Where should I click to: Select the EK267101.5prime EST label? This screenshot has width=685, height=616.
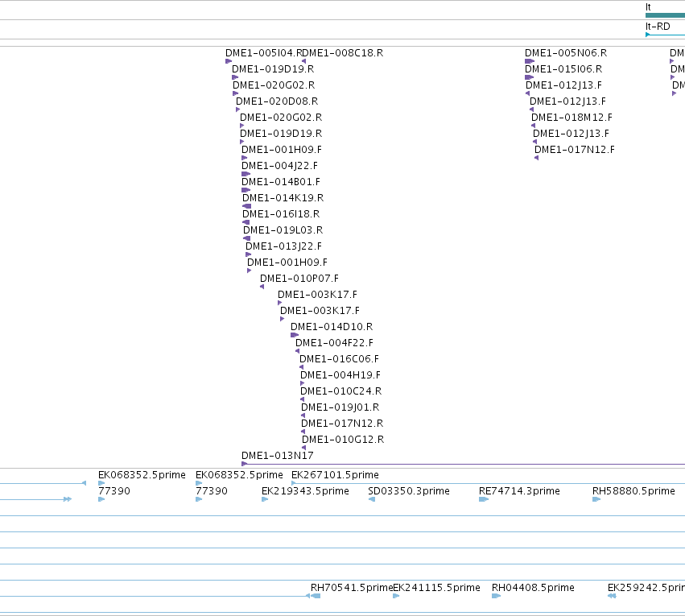pyautogui.click(x=335, y=475)
